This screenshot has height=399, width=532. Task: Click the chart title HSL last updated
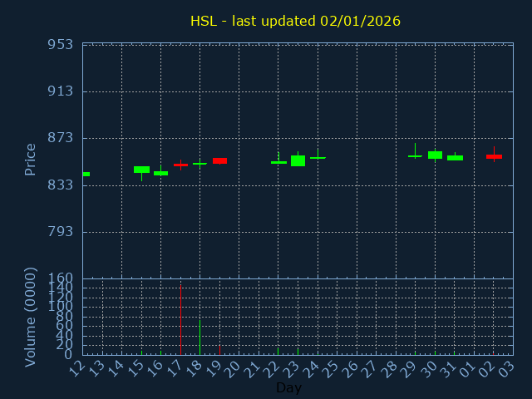coord(295,22)
